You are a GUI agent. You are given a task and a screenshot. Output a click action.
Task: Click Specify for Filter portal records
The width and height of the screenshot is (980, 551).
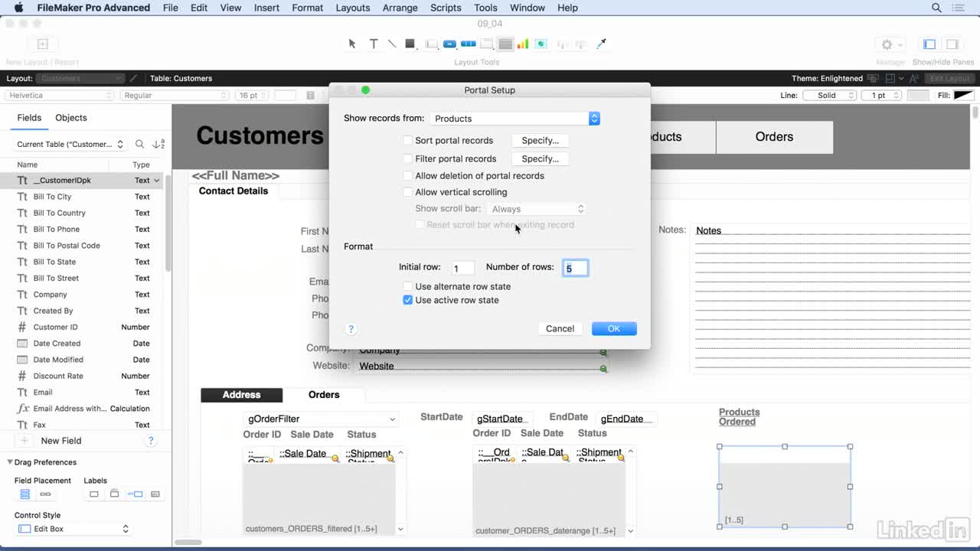pyautogui.click(x=540, y=159)
